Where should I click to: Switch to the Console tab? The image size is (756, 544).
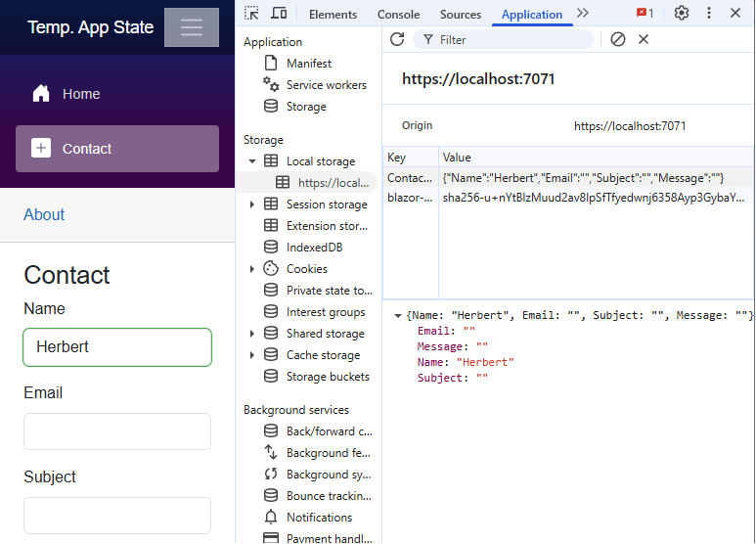pyautogui.click(x=398, y=15)
